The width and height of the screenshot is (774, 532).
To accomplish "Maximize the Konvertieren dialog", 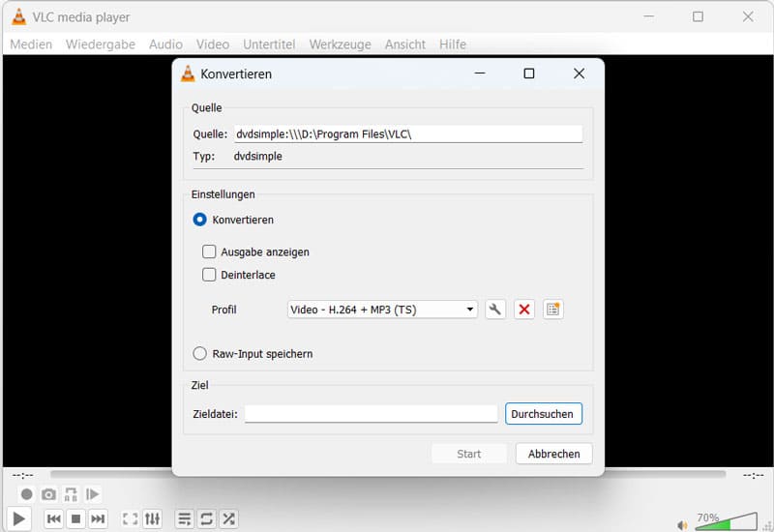I will 528,74.
